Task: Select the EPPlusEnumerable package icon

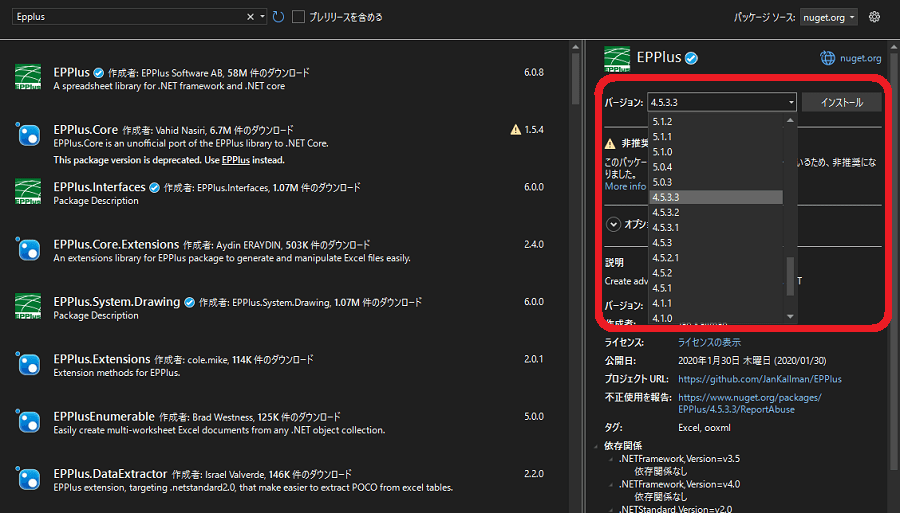Action: pos(28,421)
